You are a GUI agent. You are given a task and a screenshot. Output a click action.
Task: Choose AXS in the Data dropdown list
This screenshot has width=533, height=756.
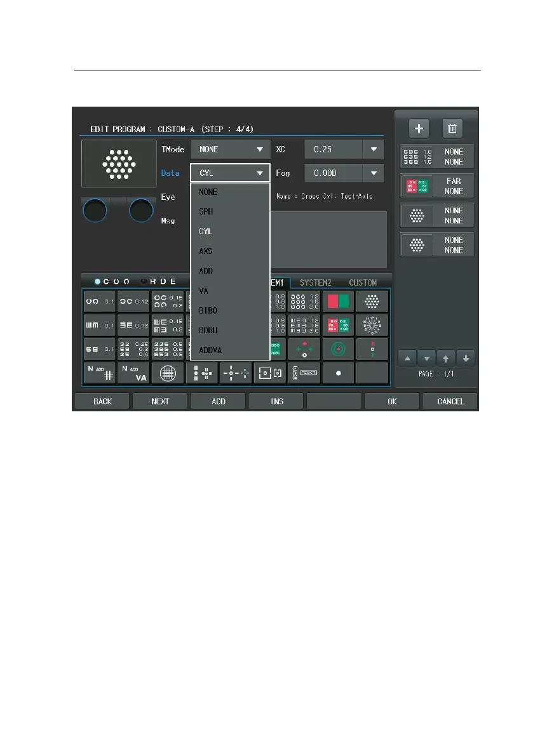(230, 251)
